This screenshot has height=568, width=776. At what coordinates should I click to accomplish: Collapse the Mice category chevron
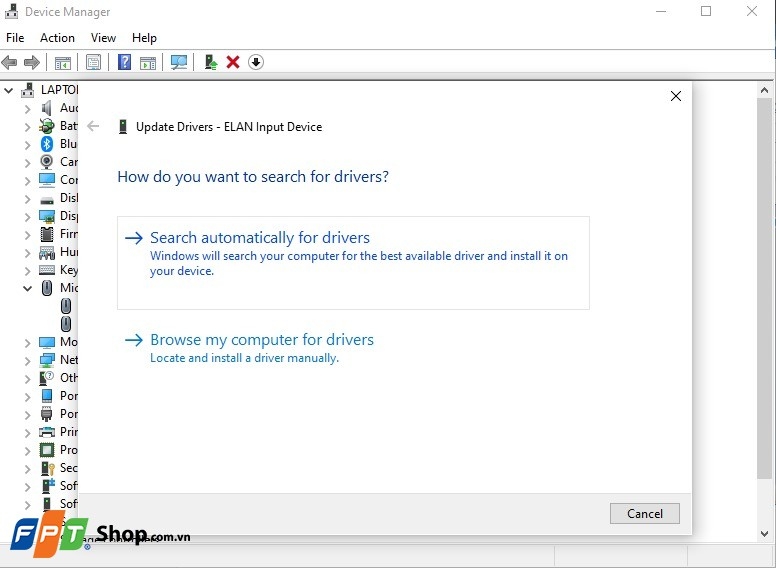[27, 288]
